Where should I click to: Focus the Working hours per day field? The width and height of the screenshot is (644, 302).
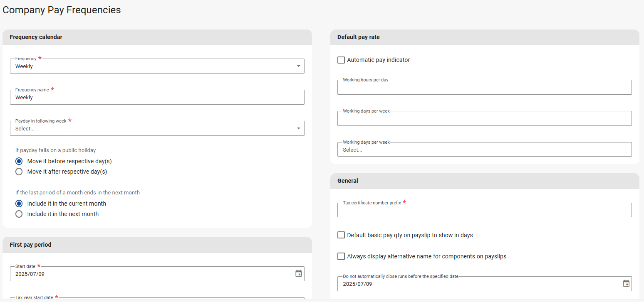484,87
